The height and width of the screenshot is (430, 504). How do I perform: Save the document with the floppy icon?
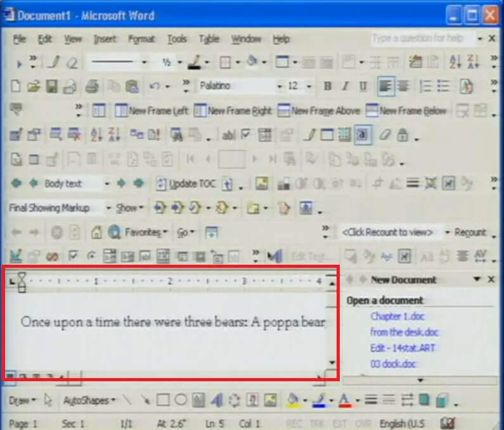point(51,86)
